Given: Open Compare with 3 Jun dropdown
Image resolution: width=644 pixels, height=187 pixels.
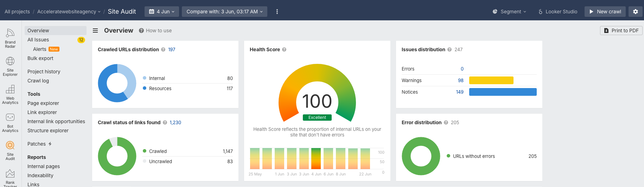Looking at the screenshot, I should [224, 12].
